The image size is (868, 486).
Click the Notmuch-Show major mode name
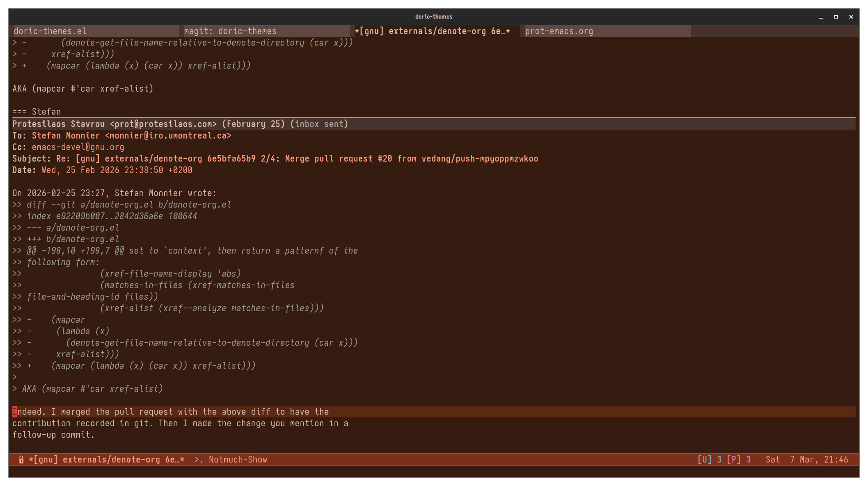point(238,459)
